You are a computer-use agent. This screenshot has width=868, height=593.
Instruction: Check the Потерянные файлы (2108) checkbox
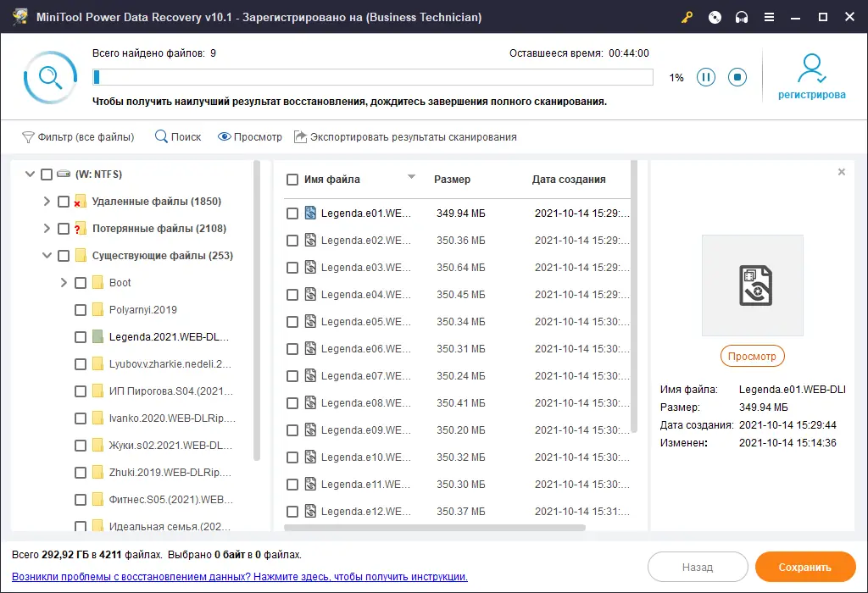(x=64, y=229)
